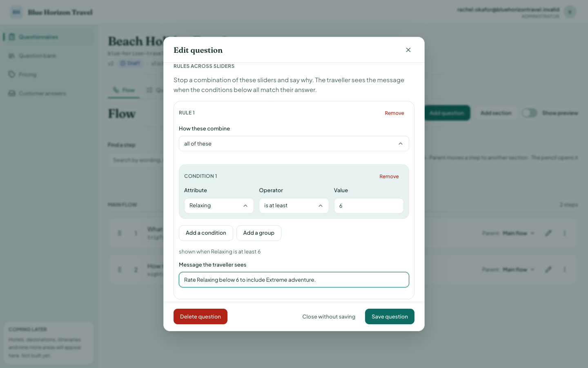Click the Blue Horizon Travel logo icon
Viewport: 588px width, 368px height.
pos(16,12)
